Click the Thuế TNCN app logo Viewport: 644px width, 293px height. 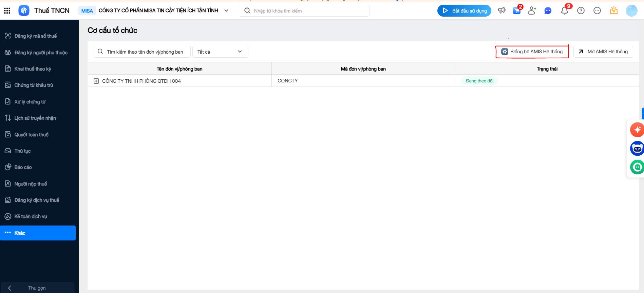point(24,11)
